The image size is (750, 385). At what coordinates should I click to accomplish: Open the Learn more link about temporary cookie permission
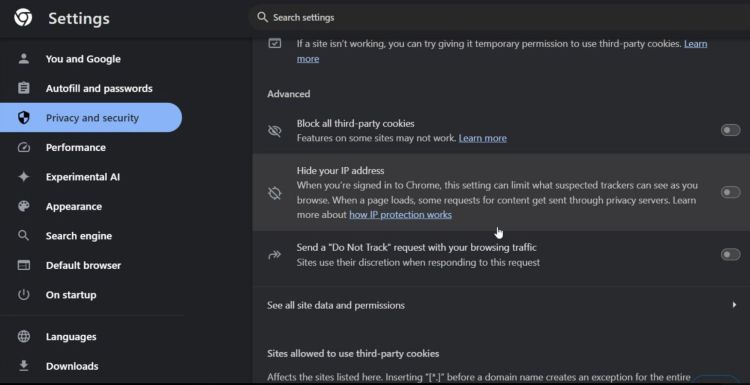point(695,44)
